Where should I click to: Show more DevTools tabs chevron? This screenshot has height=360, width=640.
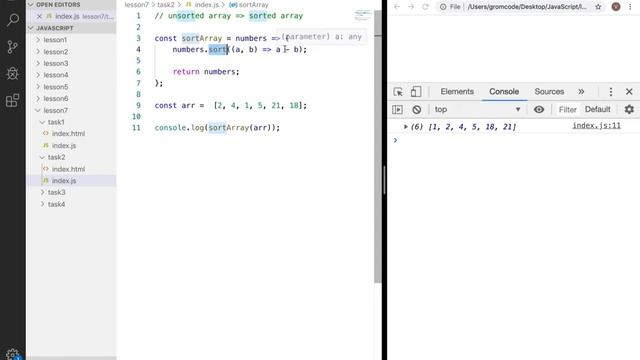581,91
